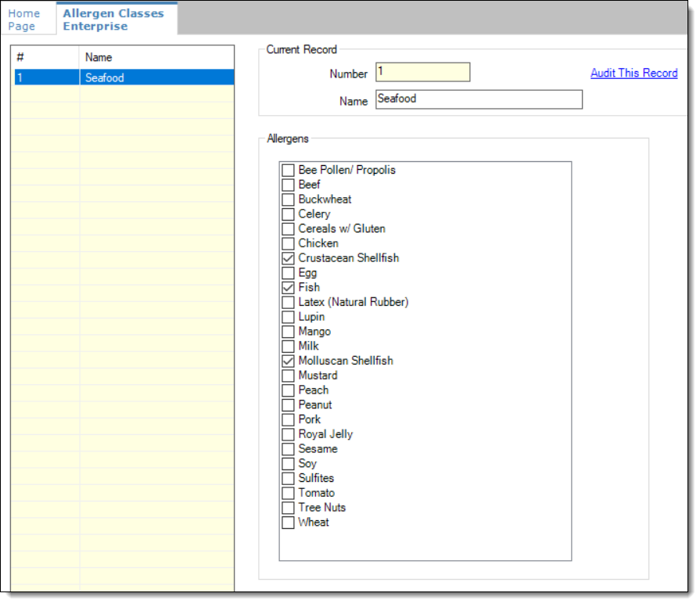Screen dimensions: 700x604
Task: Check the Wheat checkbox
Action: point(288,523)
